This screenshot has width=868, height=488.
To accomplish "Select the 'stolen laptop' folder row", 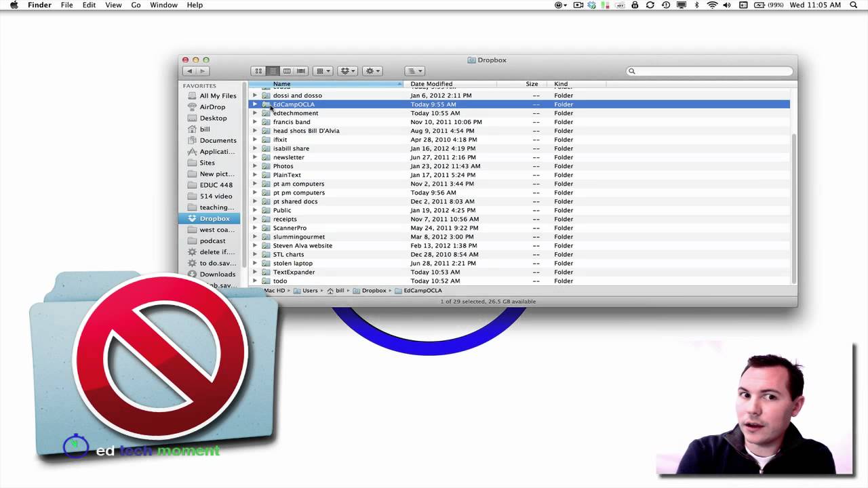I will 519,263.
